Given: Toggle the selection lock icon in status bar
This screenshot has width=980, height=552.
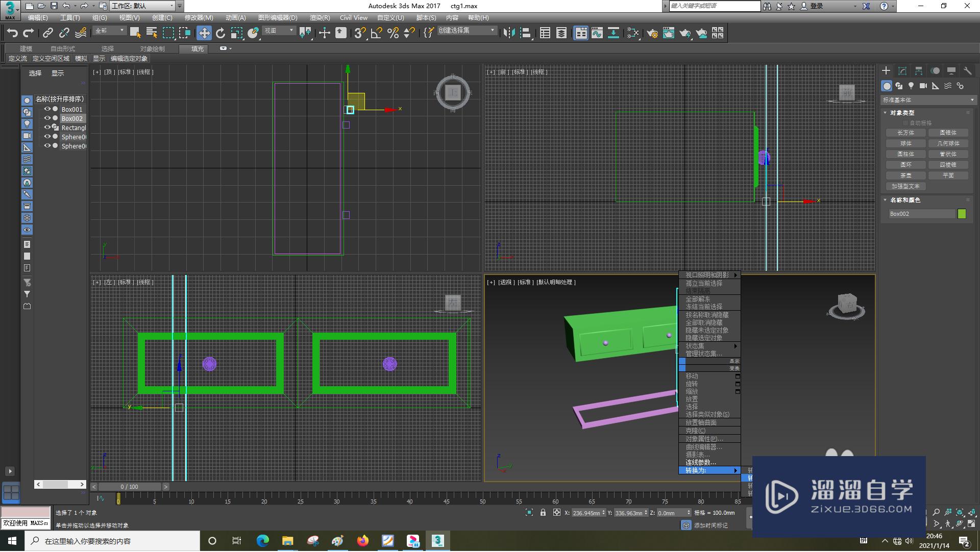Looking at the screenshot, I should coord(543,513).
